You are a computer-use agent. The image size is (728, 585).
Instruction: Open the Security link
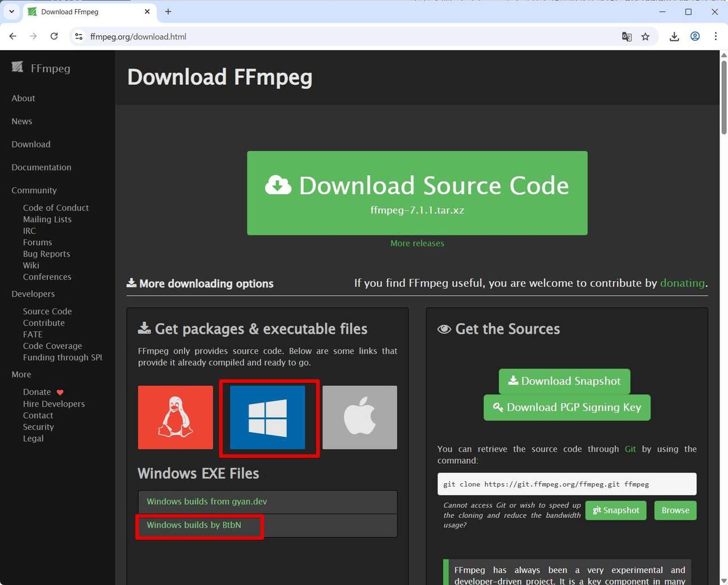coord(38,427)
